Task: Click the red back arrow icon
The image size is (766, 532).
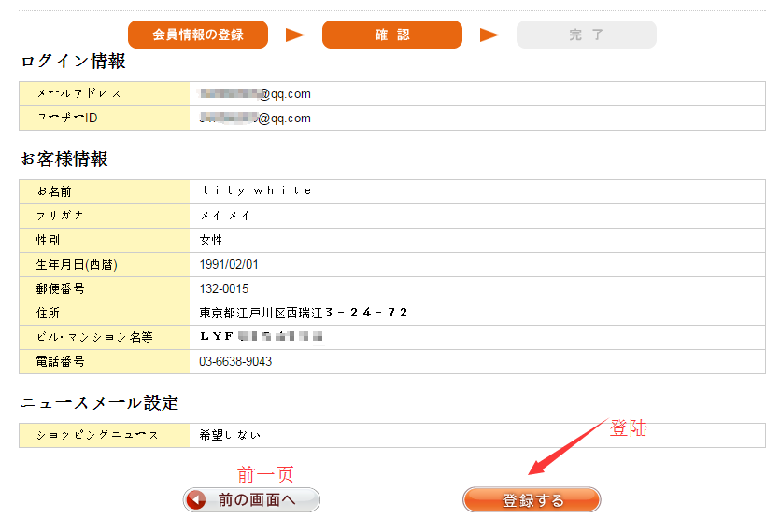Action: (x=196, y=500)
